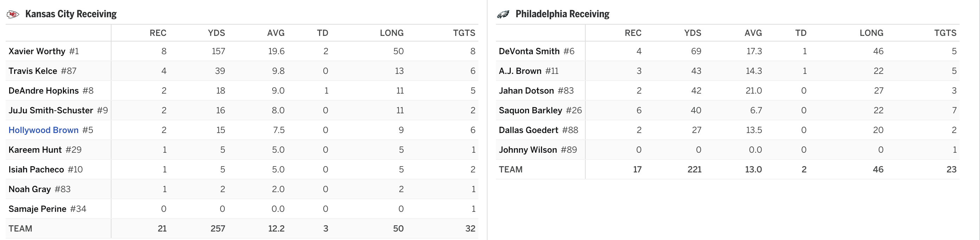This screenshot has width=980, height=240.
Task: Click Kansas City Receiving heading
Action: [x=71, y=14]
